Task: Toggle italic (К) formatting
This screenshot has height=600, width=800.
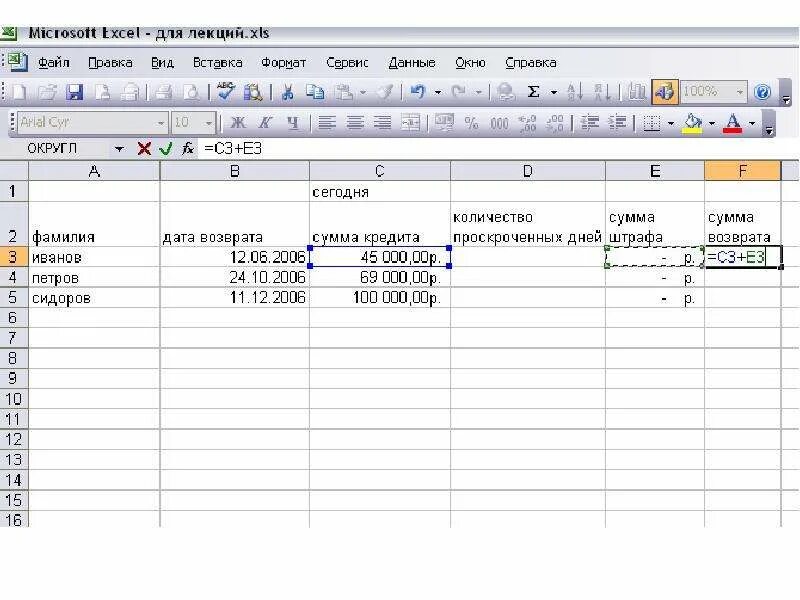Action: click(264, 122)
